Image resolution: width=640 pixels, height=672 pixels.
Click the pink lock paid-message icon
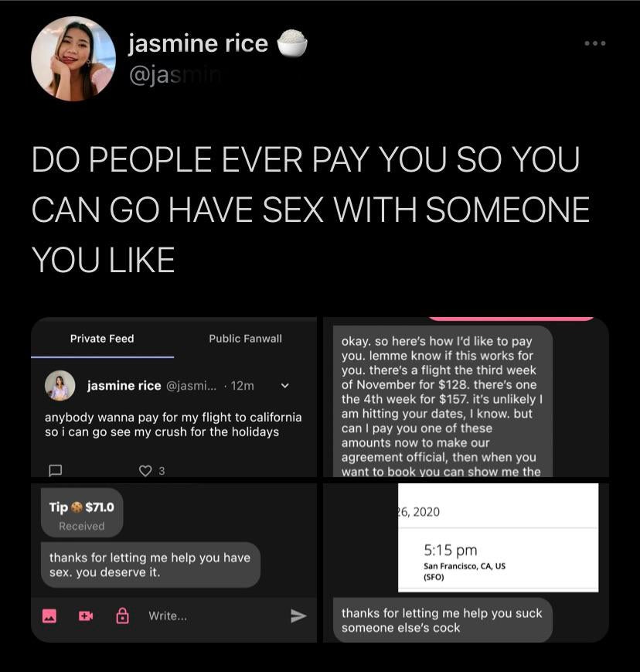pyautogui.click(x=123, y=616)
